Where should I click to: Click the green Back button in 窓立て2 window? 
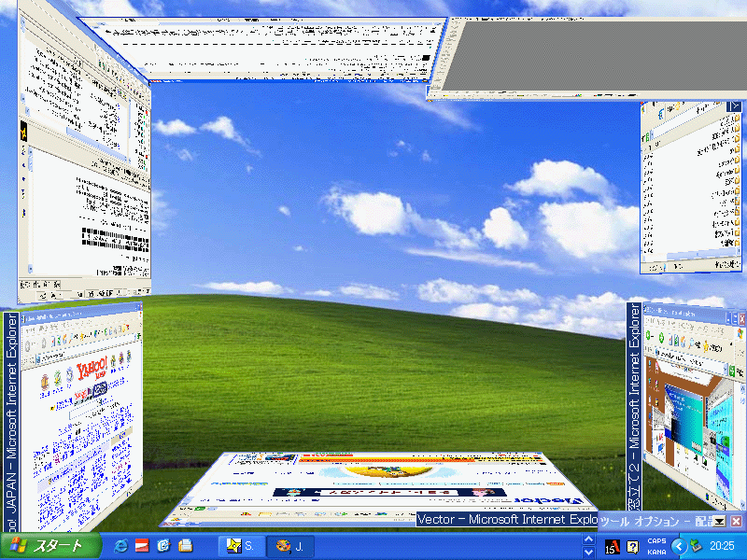[x=649, y=337]
